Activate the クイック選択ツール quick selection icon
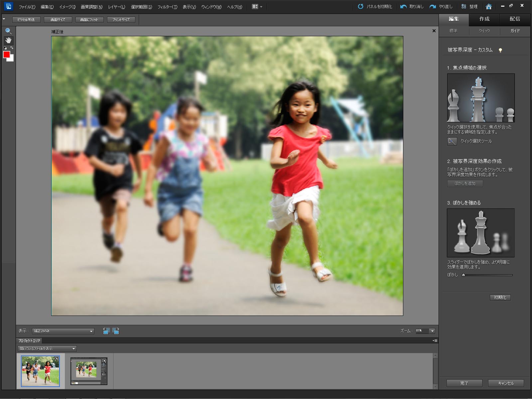The height and width of the screenshot is (399, 532). [x=452, y=141]
